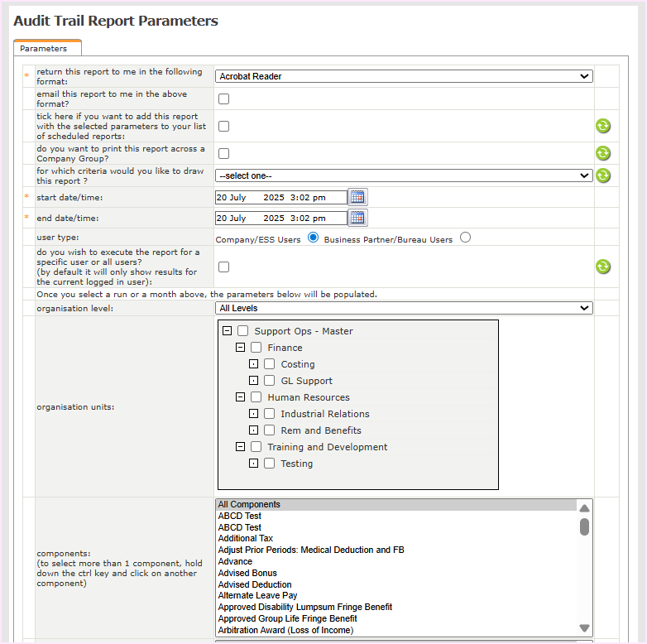Open the report format dropdown

(404, 76)
